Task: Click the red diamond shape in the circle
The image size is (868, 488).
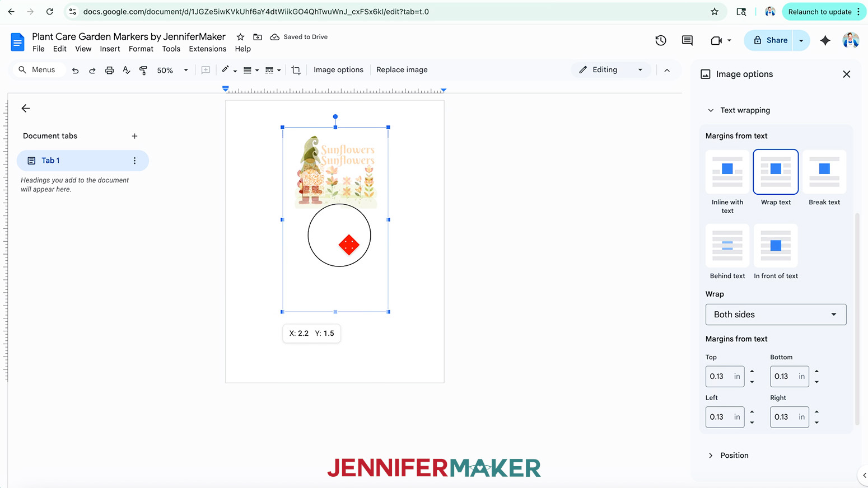Action: pos(349,245)
